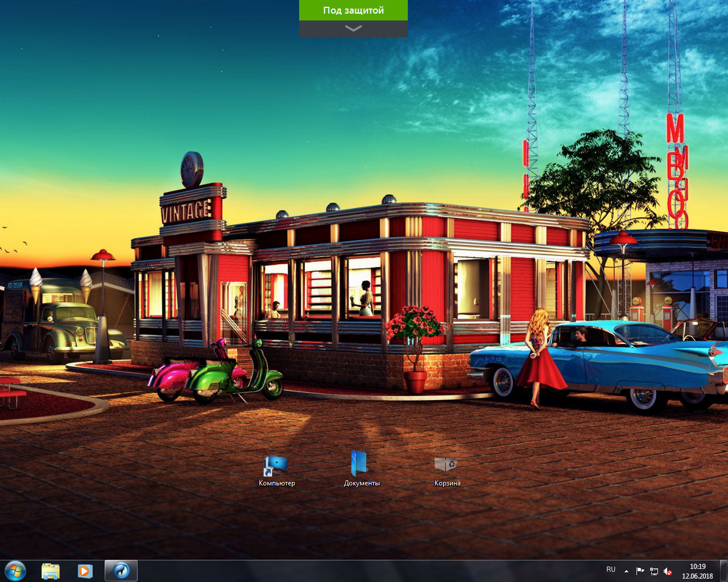Expand the 'Под защитой' widget chevron
This screenshot has height=582, width=728.
353,28
